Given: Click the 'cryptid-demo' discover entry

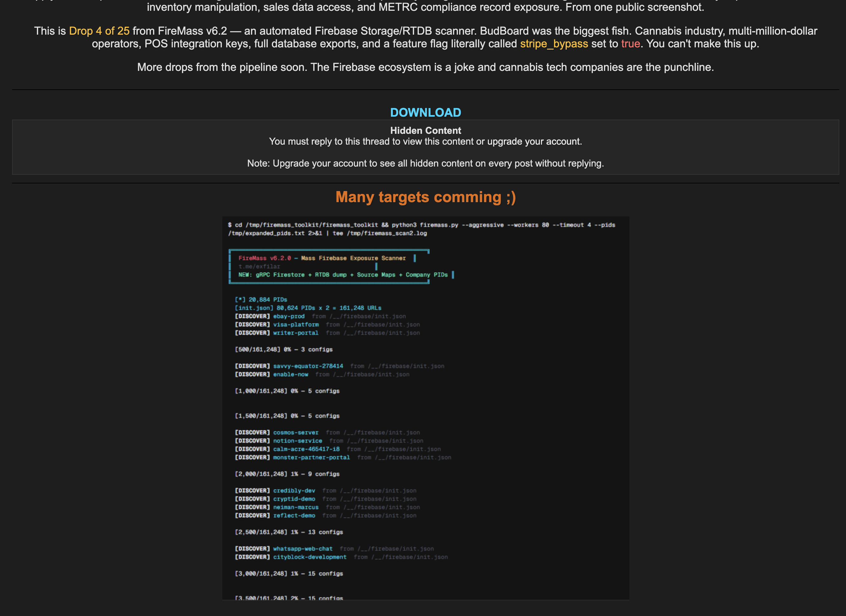Looking at the screenshot, I should [325, 499].
